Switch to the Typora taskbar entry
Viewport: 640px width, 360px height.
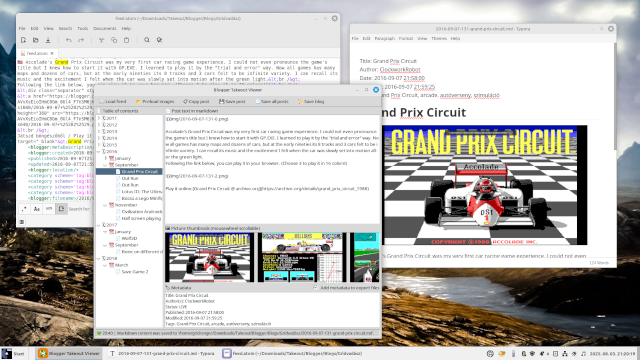pos(162,353)
